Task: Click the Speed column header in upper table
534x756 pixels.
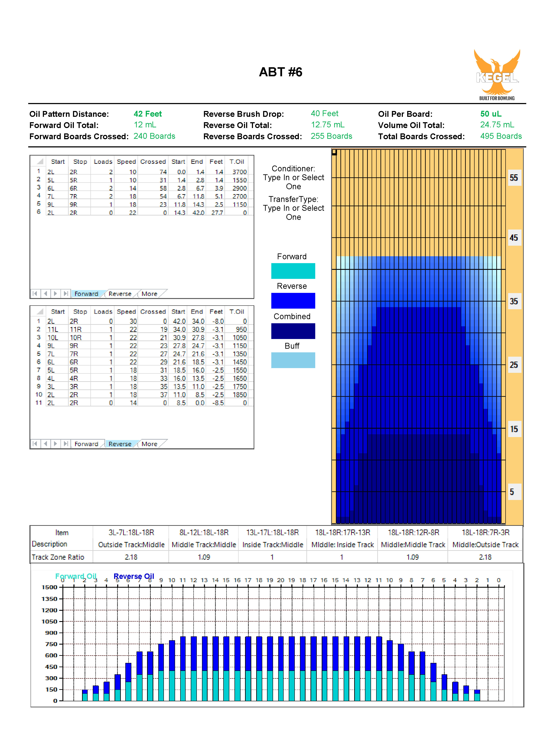Action: click(126, 162)
